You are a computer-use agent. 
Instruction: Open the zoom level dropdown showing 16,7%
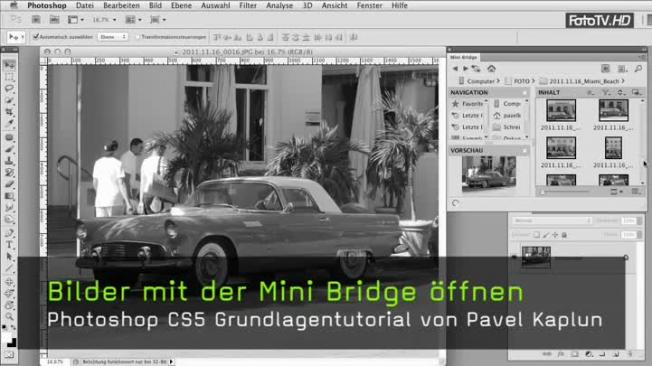104,20
